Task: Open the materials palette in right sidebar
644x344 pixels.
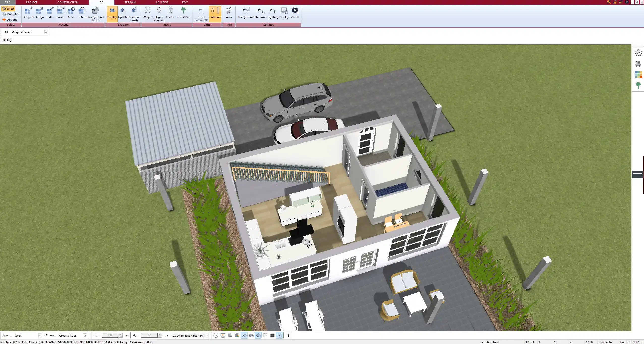Action: tap(638, 75)
